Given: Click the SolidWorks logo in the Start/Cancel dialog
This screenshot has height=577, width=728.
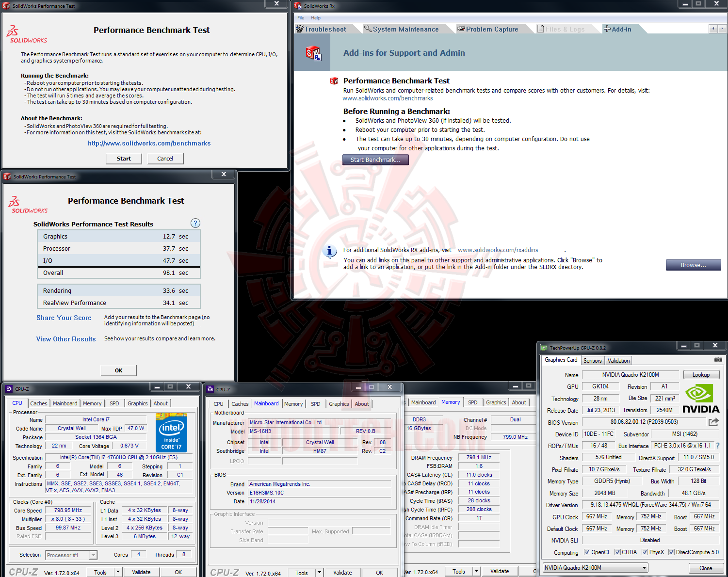Looking at the screenshot, I should click(x=27, y=34).
